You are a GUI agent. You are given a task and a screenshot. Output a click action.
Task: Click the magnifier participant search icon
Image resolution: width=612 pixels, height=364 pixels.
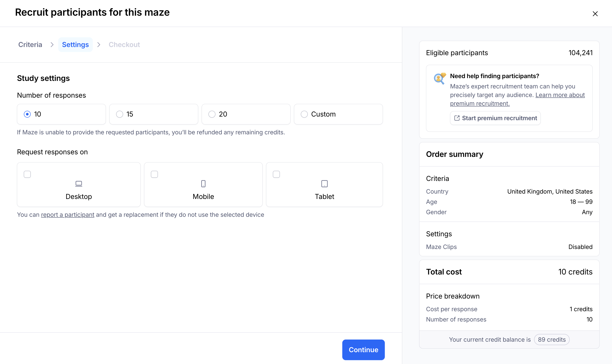coord(439,79)
